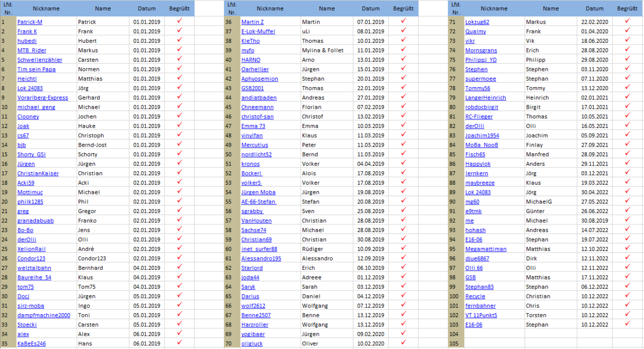Click the hubedi nickname link
The image size is (644, 349).
[27, 41]
